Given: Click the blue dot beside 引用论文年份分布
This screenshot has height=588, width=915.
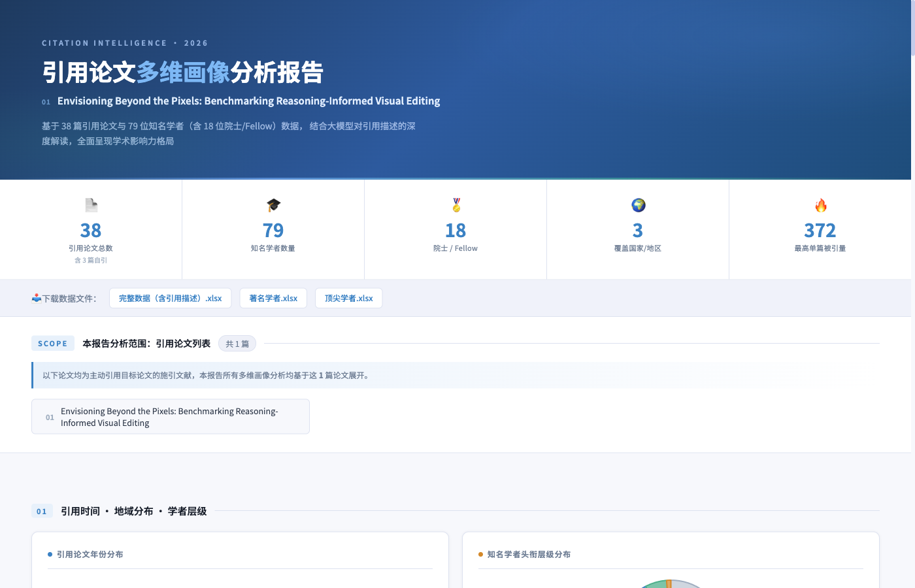Looking at the screenshot, I should tap(50, 554).
